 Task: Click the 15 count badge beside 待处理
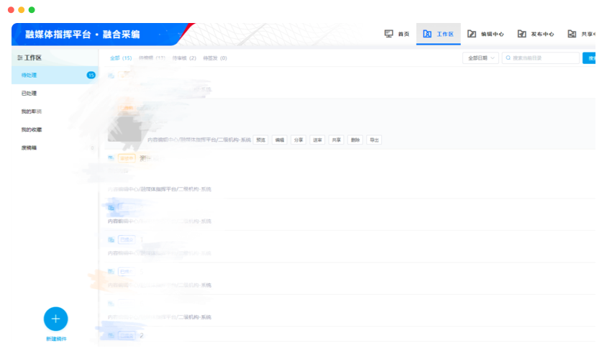coord(91,75)
